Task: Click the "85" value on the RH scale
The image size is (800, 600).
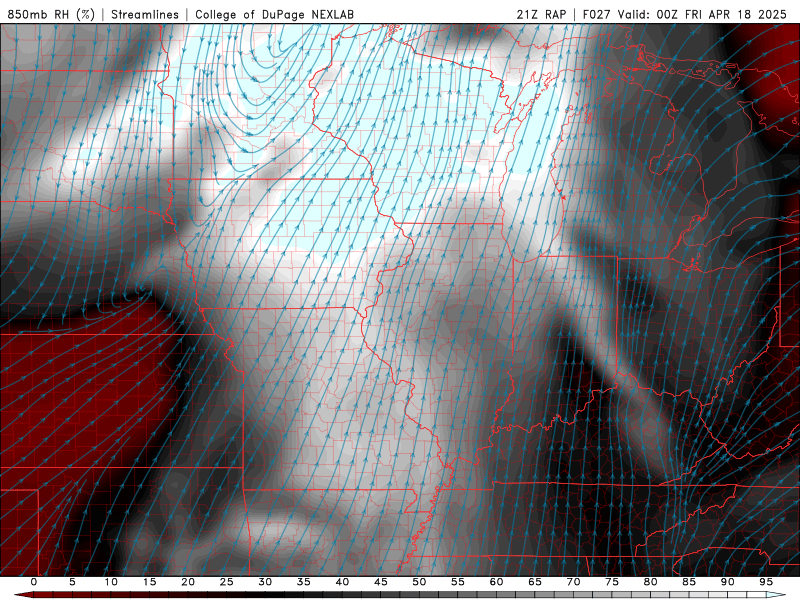Action: pyautogui.click(x=689, y=582)
